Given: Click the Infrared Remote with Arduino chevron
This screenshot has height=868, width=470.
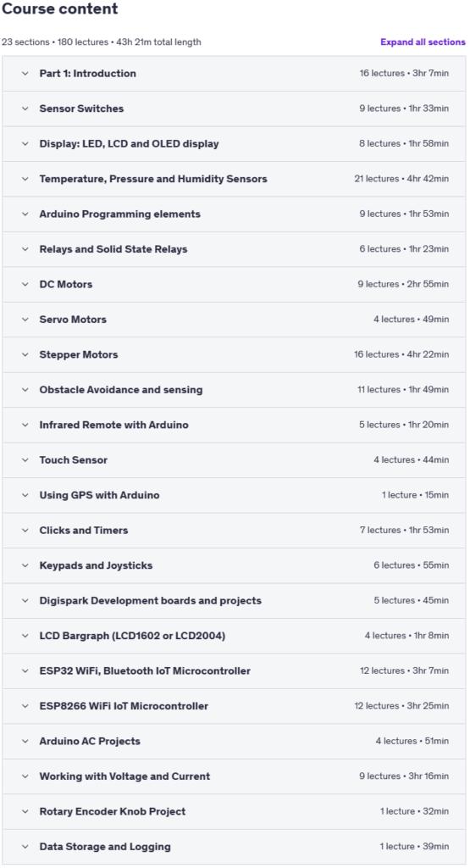Looking at the screenshot, I should pyautogui.click(x=25, y=426).
